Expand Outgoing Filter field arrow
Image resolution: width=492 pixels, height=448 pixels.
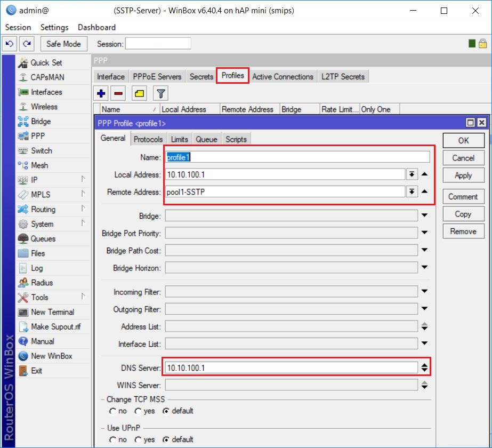coord(424,309)
